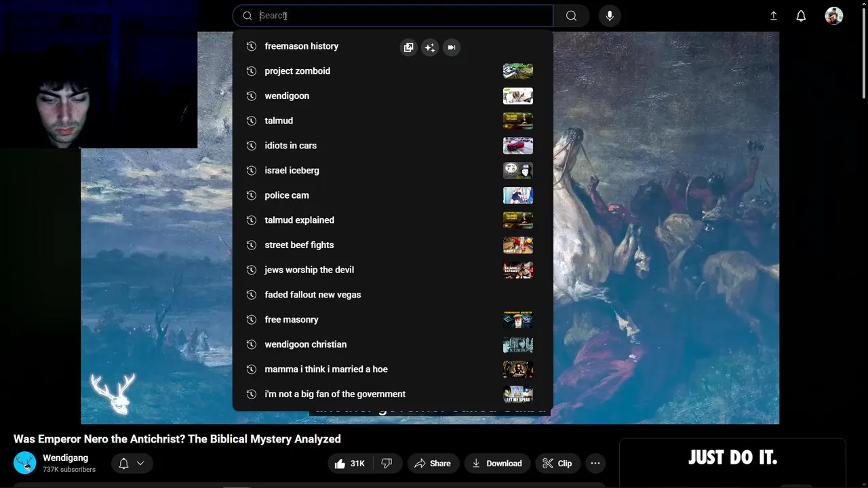The height and width of the screenshot is (488, 868).
Task: Click history clock icon for 'talmud'
Action: [251, 121]
